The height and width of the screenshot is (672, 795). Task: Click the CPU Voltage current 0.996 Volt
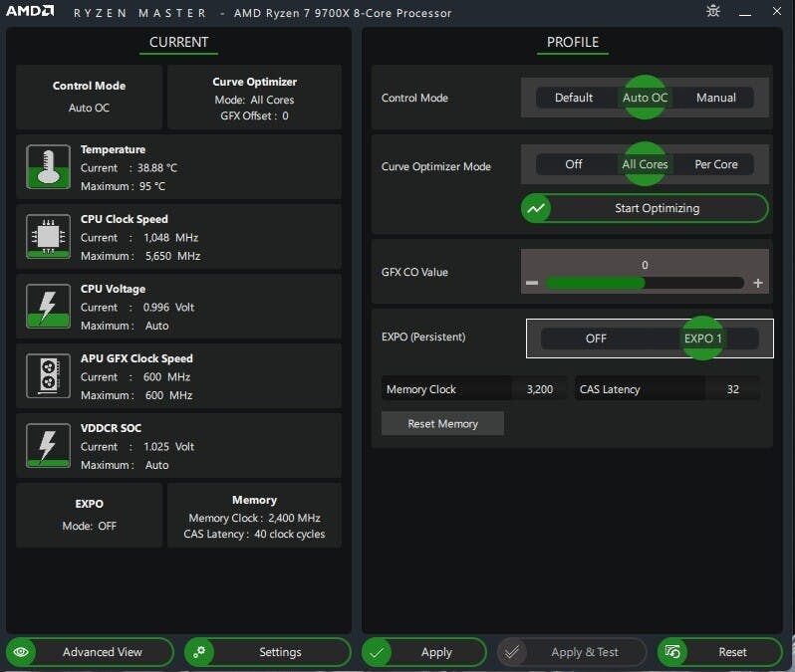[x=168, y=307]
